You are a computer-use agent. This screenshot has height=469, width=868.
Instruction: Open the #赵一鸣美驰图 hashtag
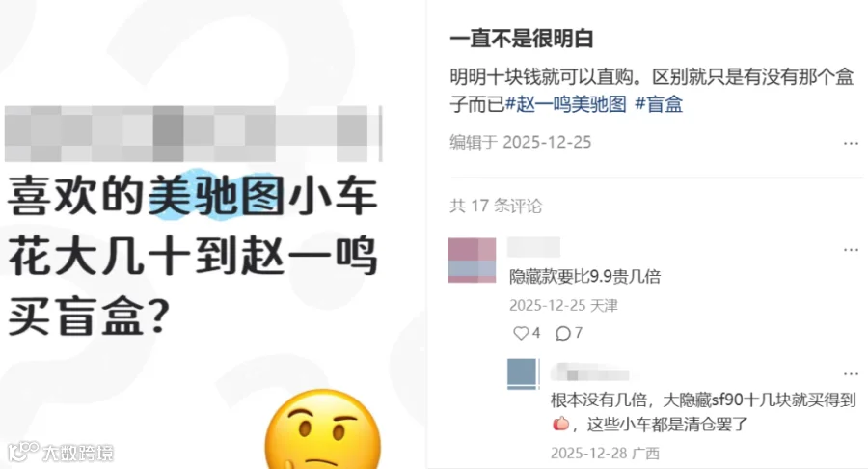click(566, 104)
